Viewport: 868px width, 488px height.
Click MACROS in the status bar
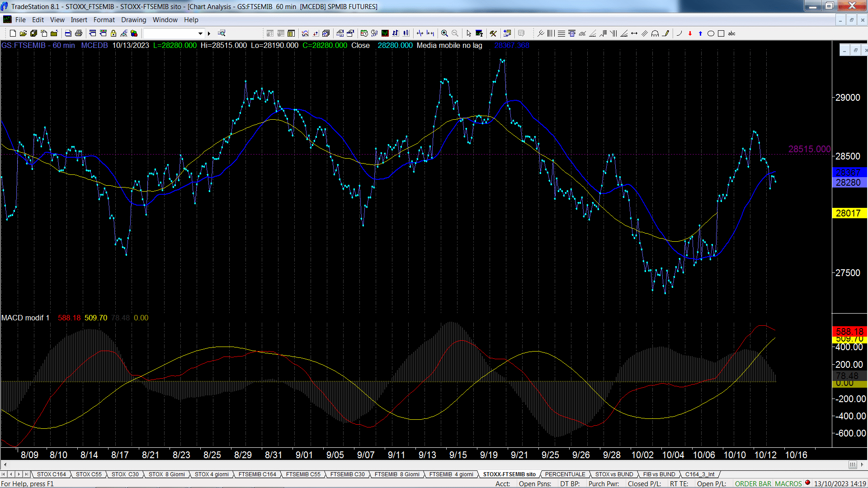coord(788,483)
